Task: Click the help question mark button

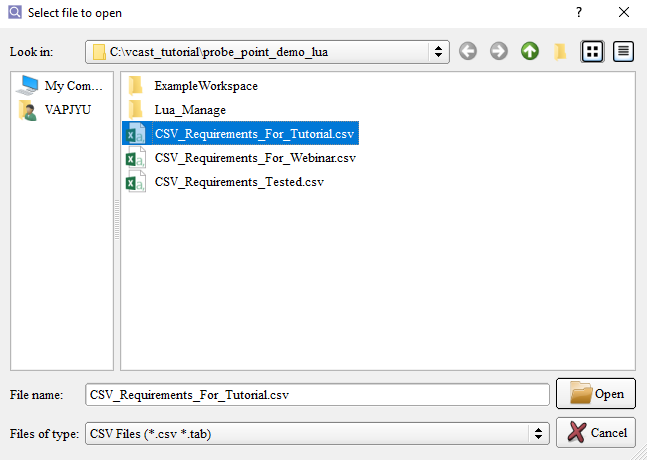Action: coord(578,13)
